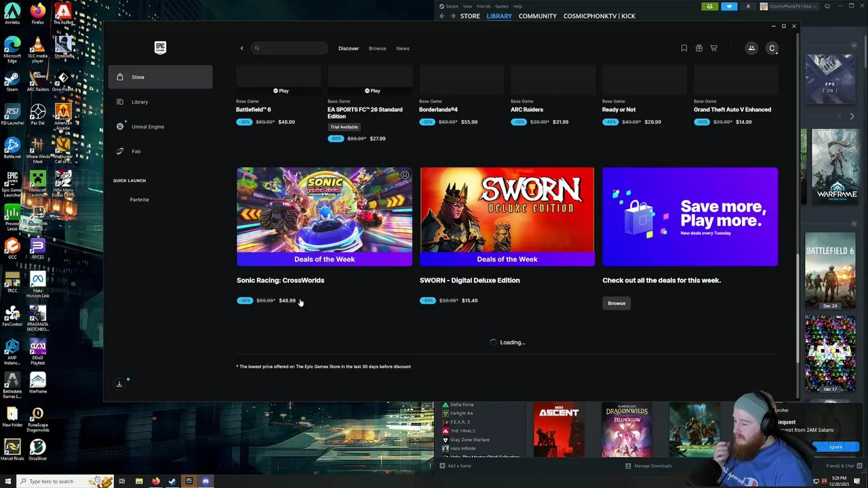Click the Discord icon in the taskbar
Viewport: 868px width, 488px height.
(x=205, y=481)
